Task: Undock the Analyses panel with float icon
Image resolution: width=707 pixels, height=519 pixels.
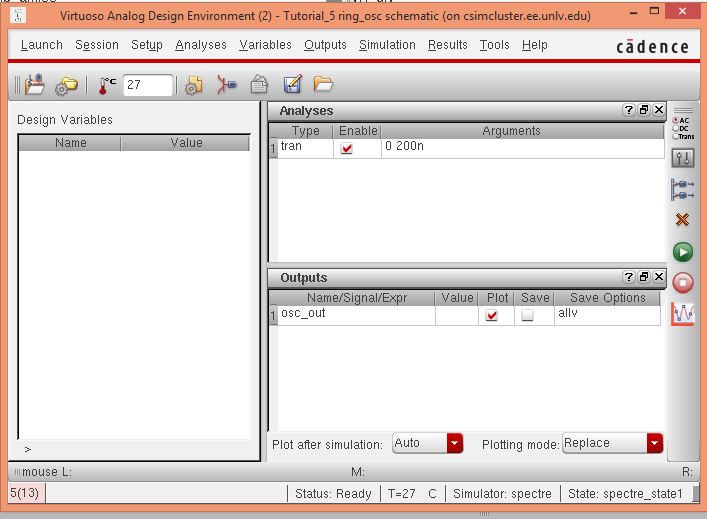Action: click(x=644, y=110)
